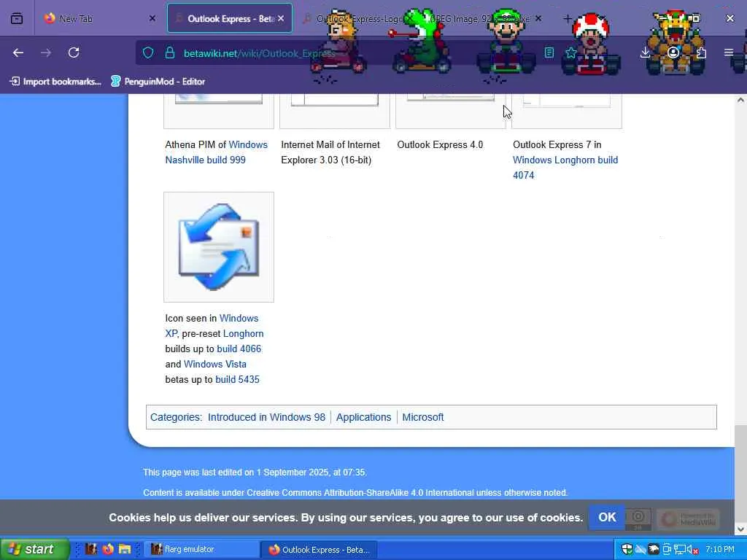The image size is (747, 560).
Task: Open the Internet Mail screenshot thumbnail
Action: 334,111
